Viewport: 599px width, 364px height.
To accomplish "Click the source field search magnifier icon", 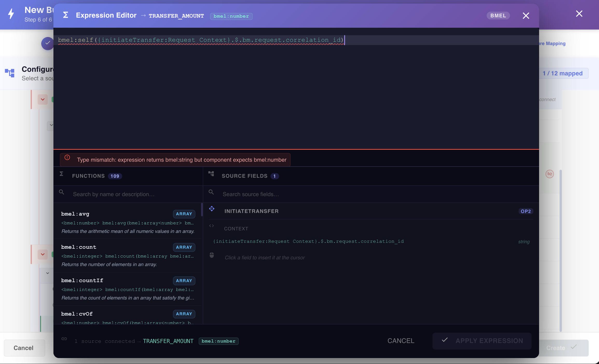I will 211,192.
